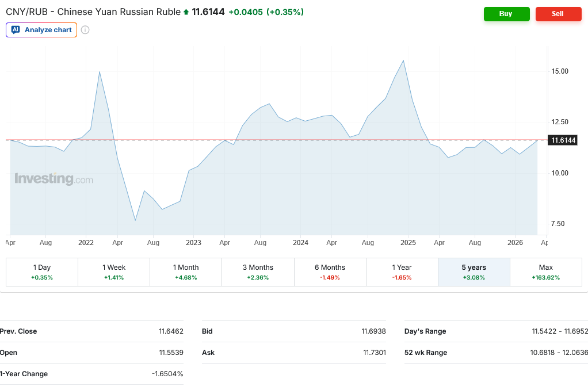Click the red Sell button
This screenshot has height=386, width=588.
point(558,14)
